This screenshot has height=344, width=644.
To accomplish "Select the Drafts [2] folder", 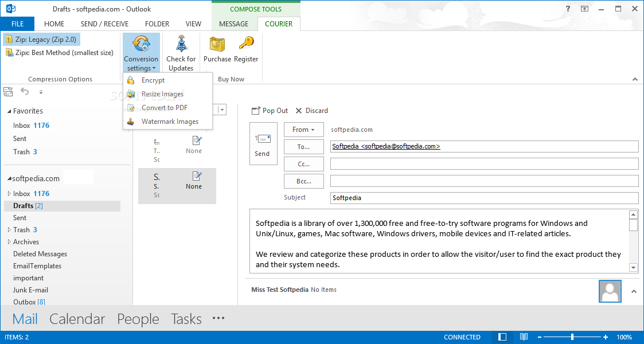I will (62, 206).
